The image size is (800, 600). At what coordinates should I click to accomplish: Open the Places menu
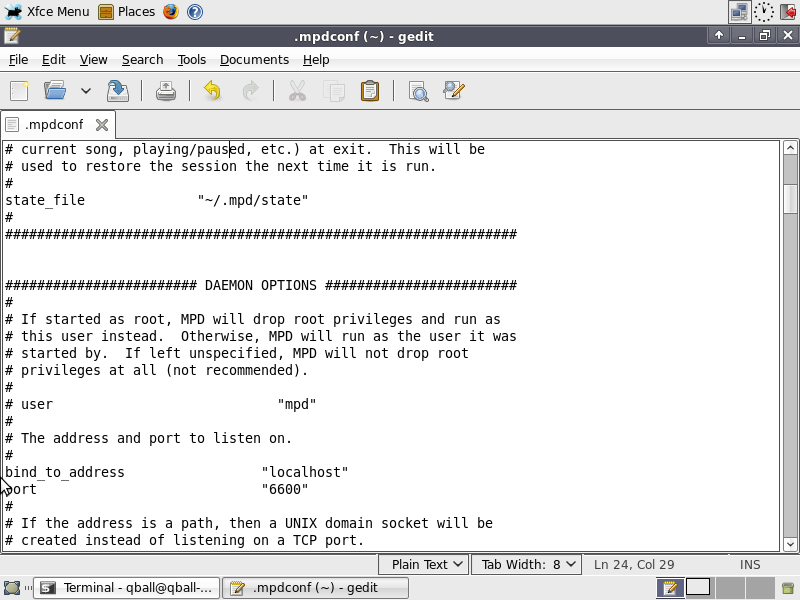point(127,11)
